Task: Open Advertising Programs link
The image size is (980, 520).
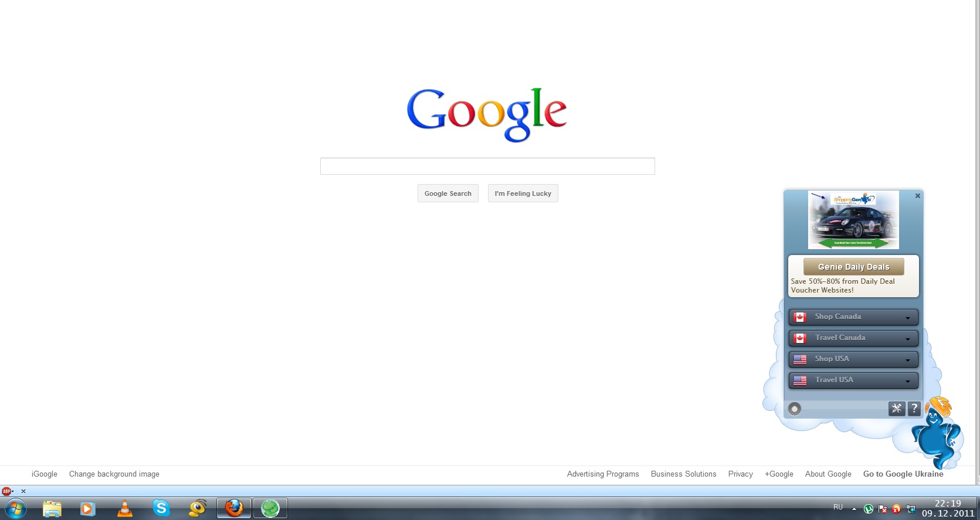Action: (x=603, y=474)
